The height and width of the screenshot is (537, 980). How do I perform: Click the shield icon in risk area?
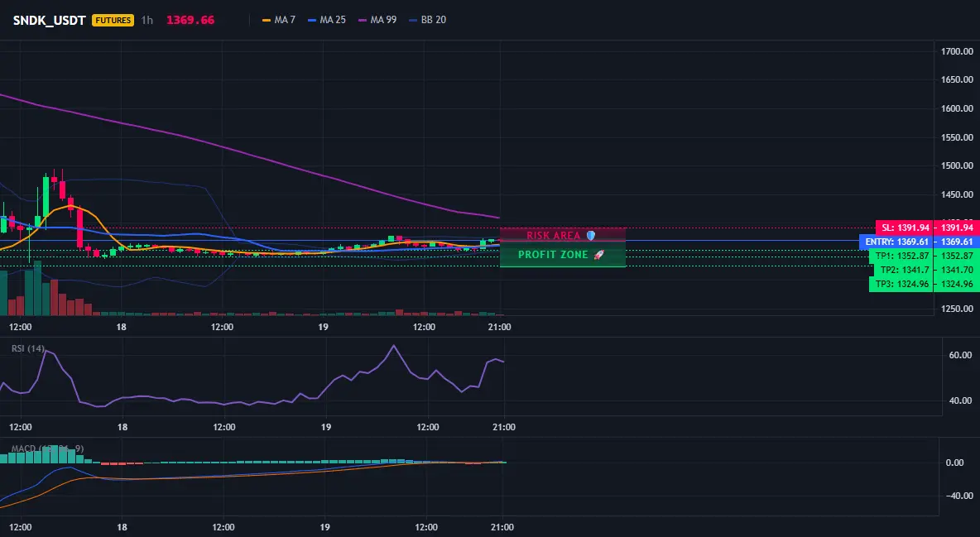[x=591, y=236]
